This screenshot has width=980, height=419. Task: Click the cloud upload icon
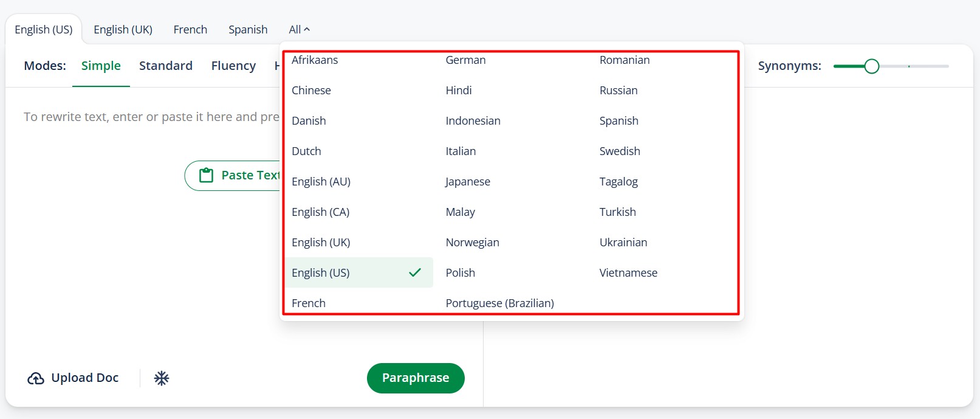coord(36,378)
